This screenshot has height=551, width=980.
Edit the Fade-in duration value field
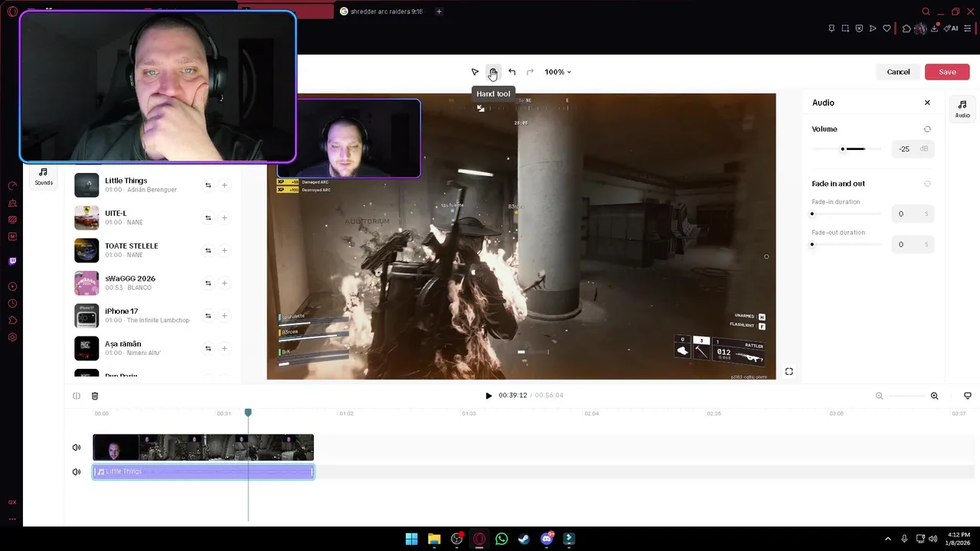913,214
